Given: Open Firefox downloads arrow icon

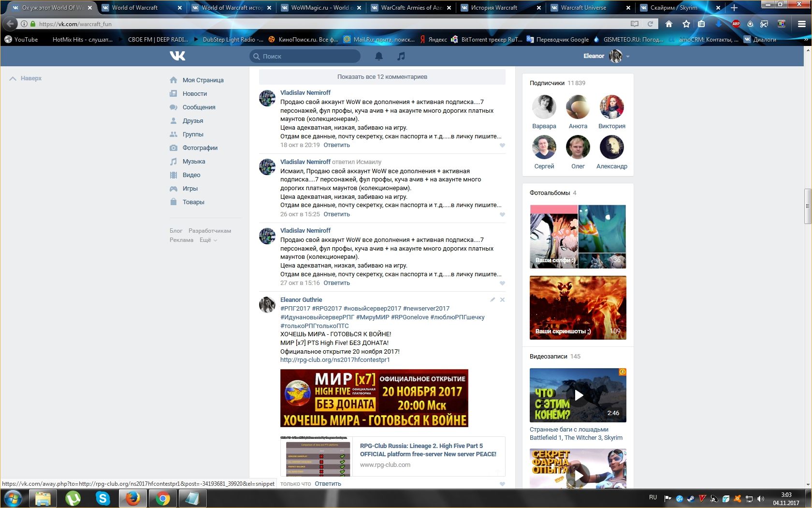Looking at the screenshot, I should click(719, 24).
